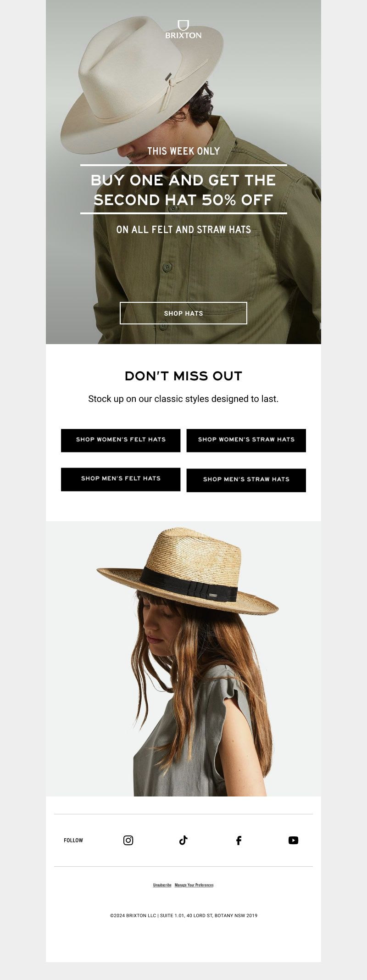The image size is (367, 980).
Task: Choose Shop Men's Straw Hats button
Action: click(246, 480)
